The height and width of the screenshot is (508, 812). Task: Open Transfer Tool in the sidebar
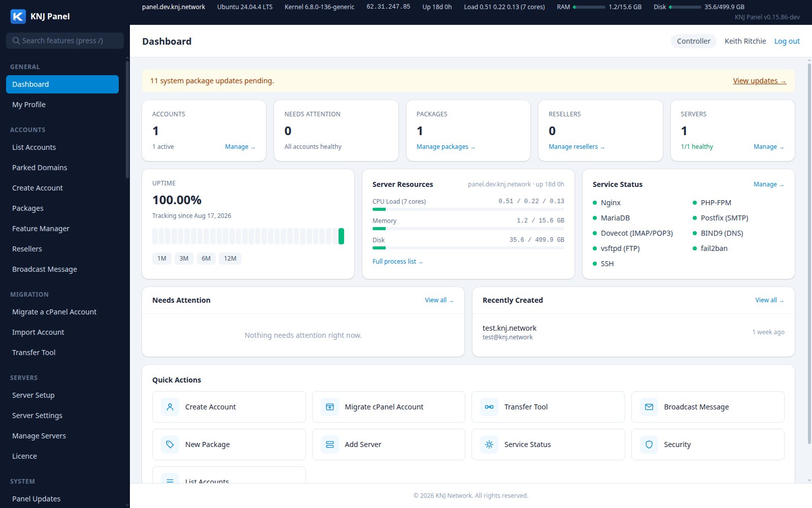pyautogui.click(x=62, y=353)
